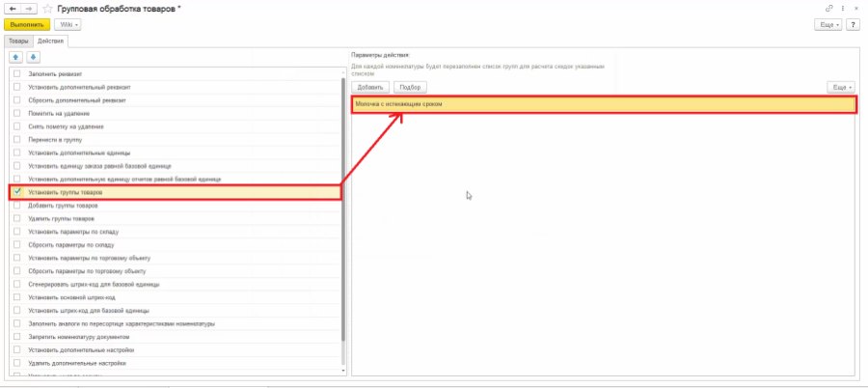868x388 pixels.
Task: Check Установить основной штрих-код checkbox
Action: [17, 297]
